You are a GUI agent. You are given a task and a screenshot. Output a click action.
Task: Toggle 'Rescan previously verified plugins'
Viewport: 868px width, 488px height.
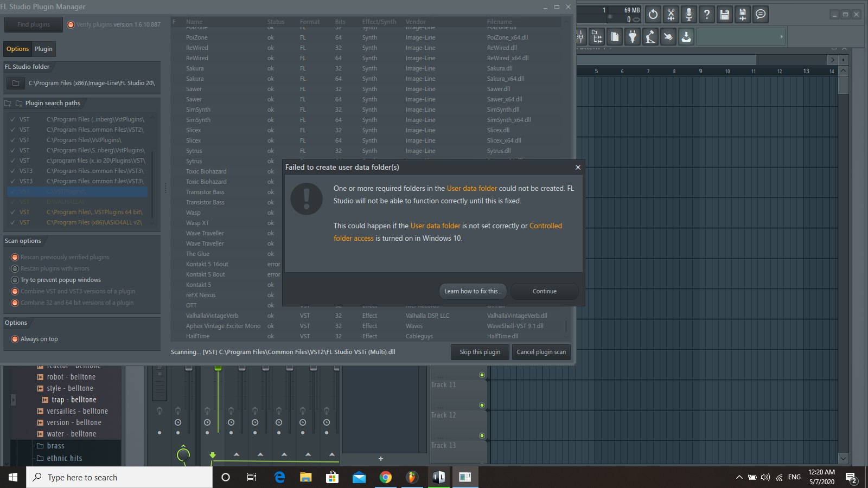(x=15, y=257)
